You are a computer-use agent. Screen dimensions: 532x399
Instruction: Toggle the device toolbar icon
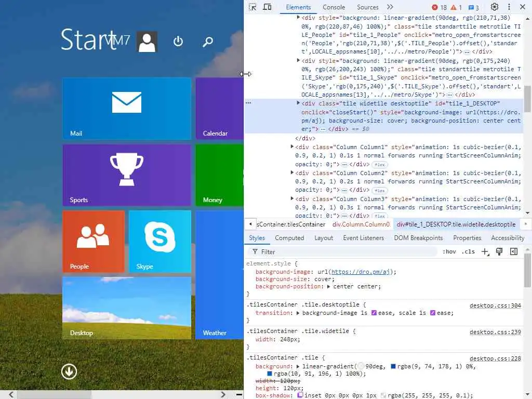[x=268, y=7]
